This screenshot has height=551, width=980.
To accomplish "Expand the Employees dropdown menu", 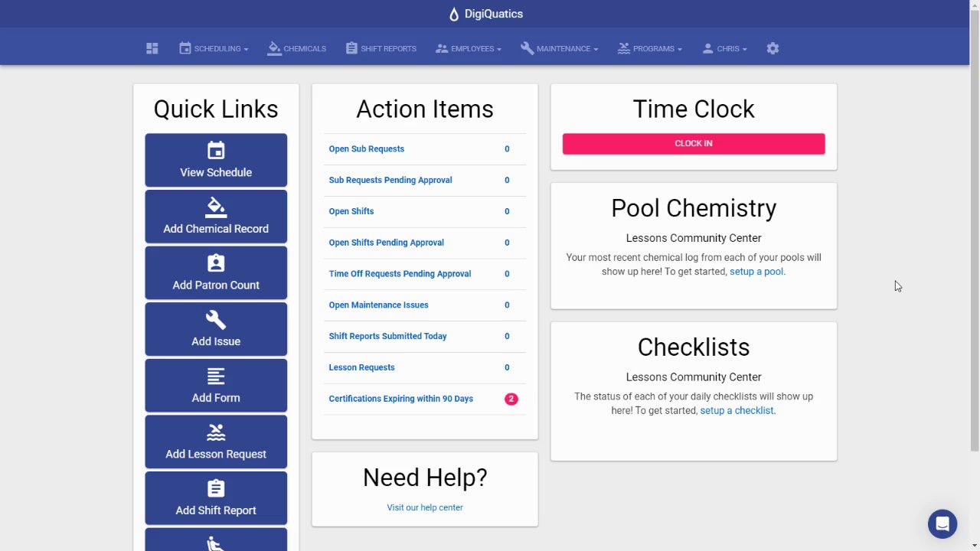I will (x=469, y=48).
